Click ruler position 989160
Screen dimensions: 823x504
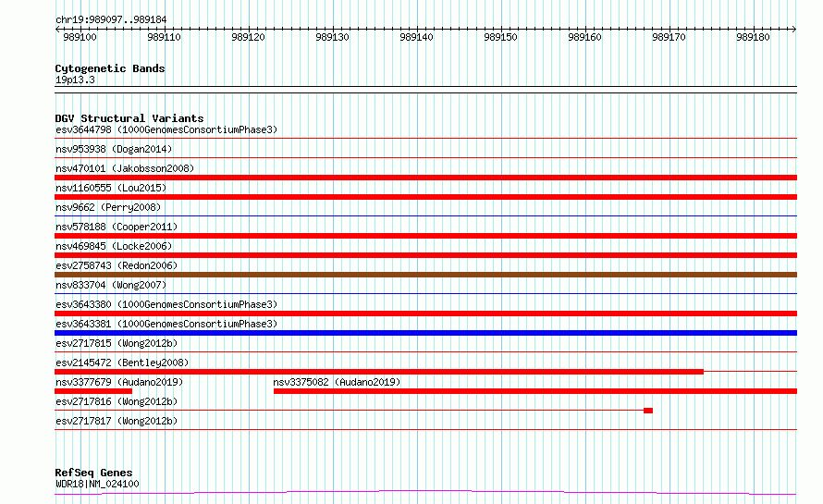pyautogui.click(x=584, y=37)
